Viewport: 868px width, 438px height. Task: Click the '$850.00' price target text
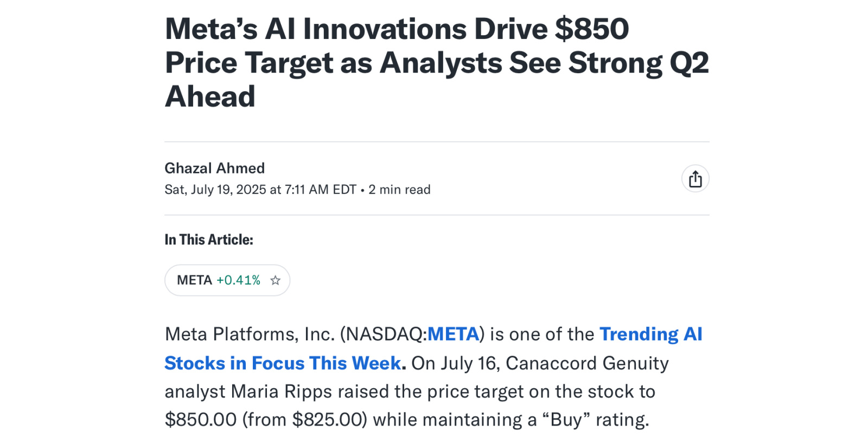(201, 420)
